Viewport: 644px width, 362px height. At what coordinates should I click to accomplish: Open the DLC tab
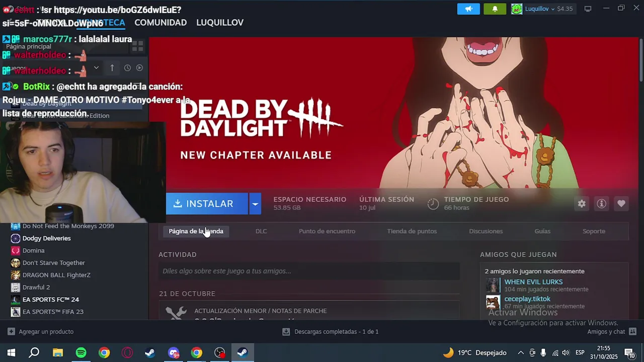click(x=261, y=231)
